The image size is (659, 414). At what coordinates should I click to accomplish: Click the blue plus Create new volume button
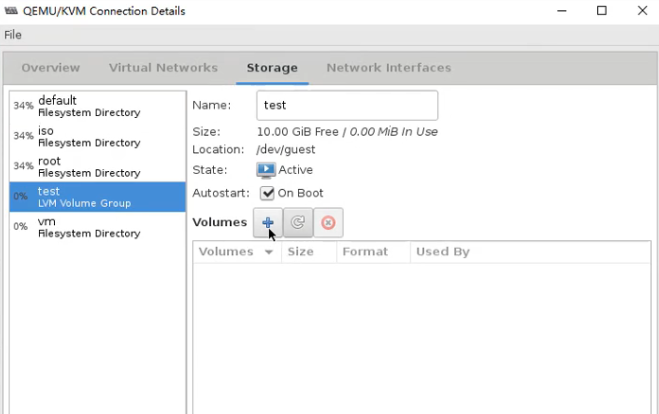coord(268,222)
